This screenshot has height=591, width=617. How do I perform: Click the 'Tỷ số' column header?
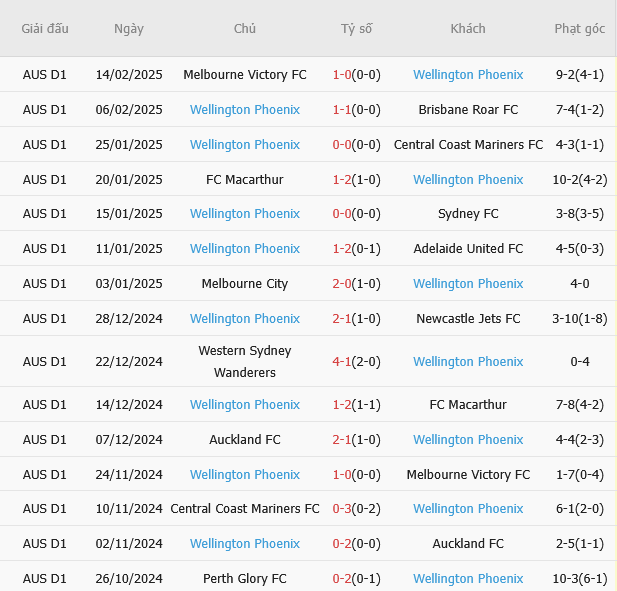pos(357,29)
